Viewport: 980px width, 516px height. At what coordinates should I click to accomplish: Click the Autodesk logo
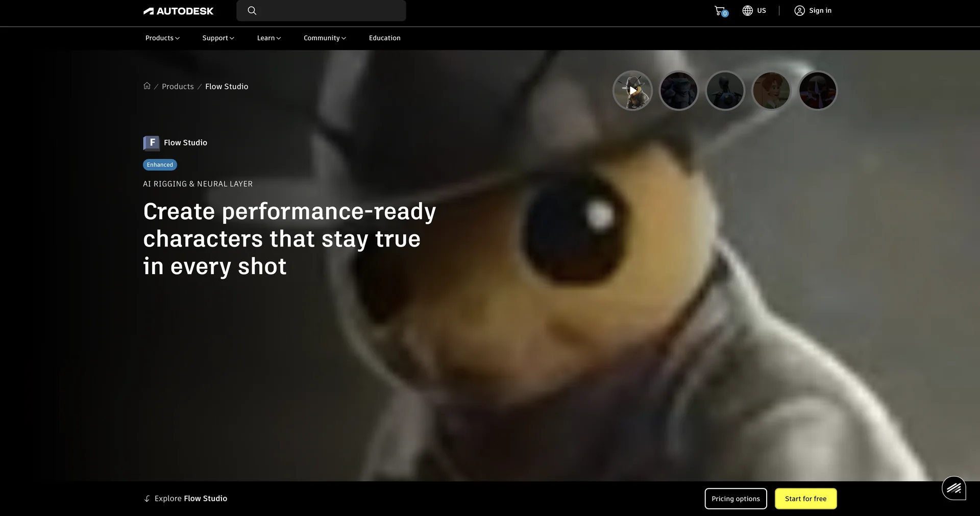178,11
